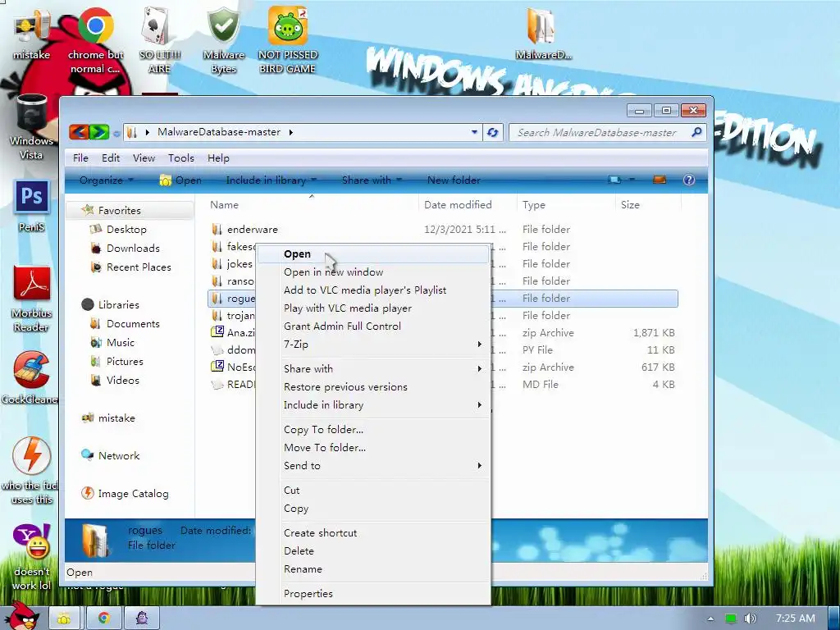Click the 'New folder' toolbar button
The image size is (840, 630).
(x=454, y=180)
